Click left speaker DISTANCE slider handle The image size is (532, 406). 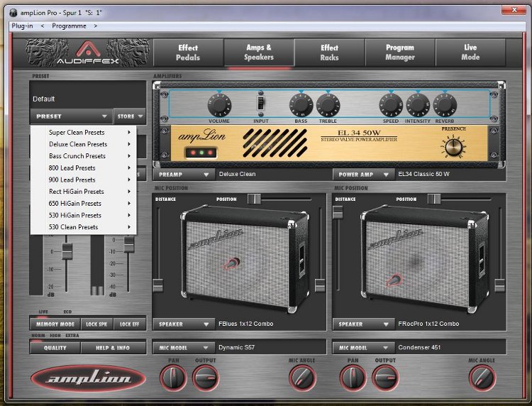(x=157, y=285)
